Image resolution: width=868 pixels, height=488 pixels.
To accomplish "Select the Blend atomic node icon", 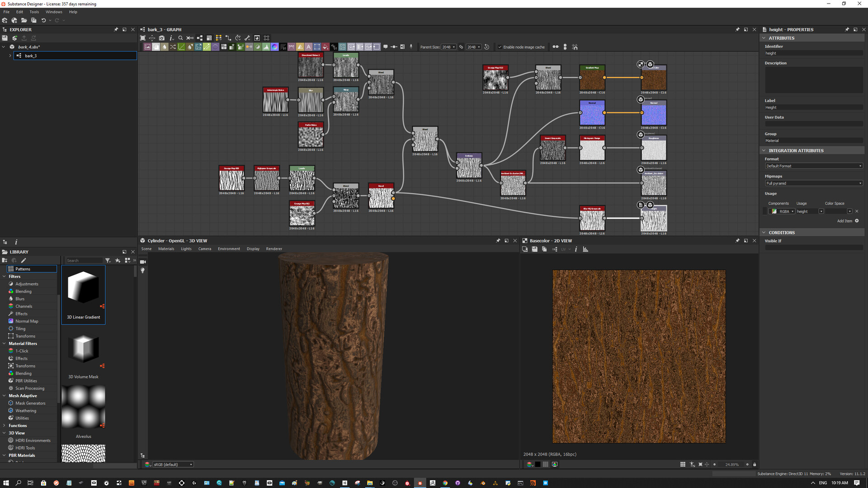I will [155, 47].
